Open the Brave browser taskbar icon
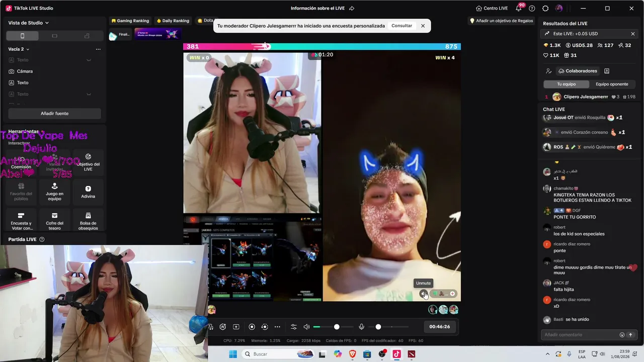Screen dimensions: 644x362 point(352,354)
